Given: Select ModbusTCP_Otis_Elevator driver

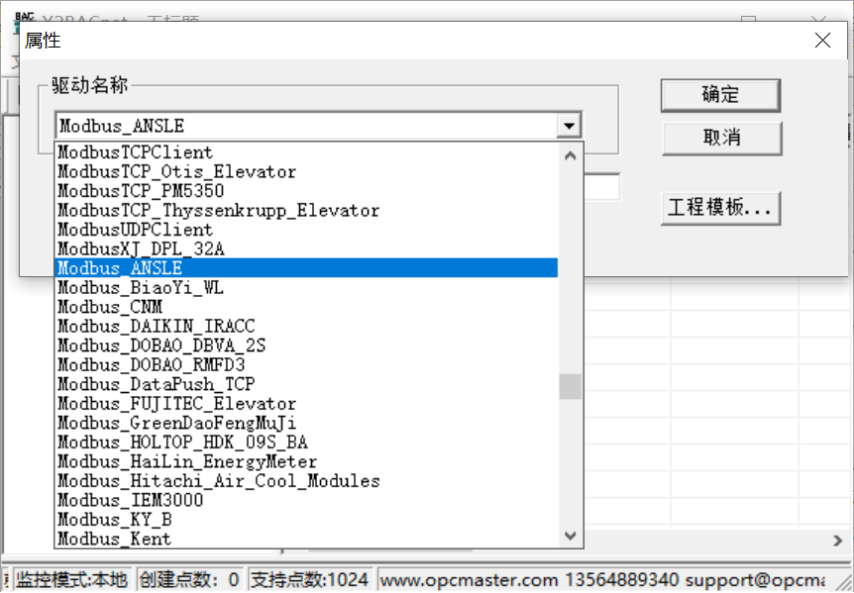Looking at the screenshot, I should click(x=307, y=172).
